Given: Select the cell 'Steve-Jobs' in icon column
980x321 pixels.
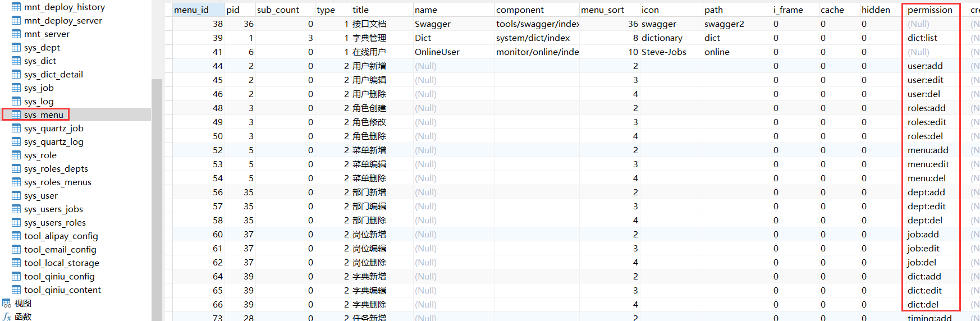Looking at the screenshot, I should tap(671, 52).
